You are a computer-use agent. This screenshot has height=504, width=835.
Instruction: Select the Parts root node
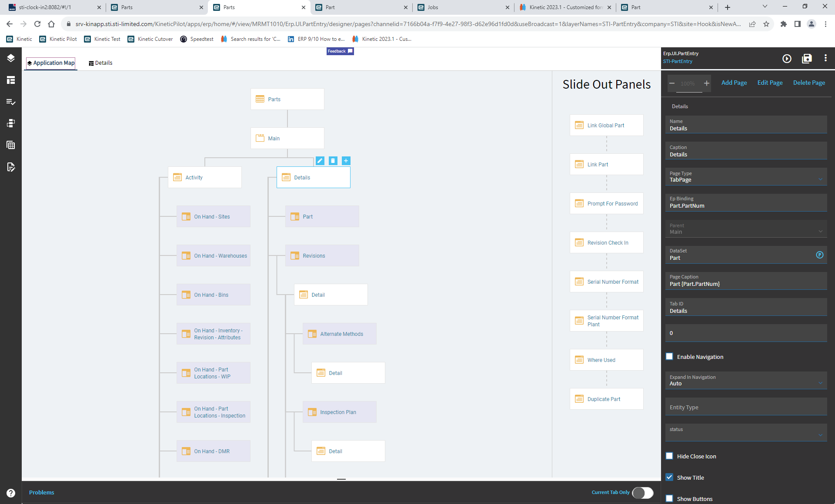pyautogui.click(x=287, y=99)
